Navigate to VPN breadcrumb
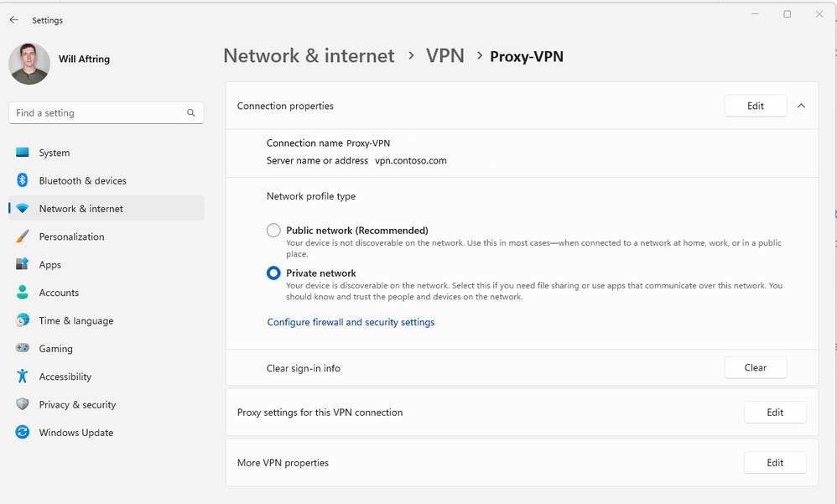Viewport: 837px width, 504px height. (x=444, y=56)
